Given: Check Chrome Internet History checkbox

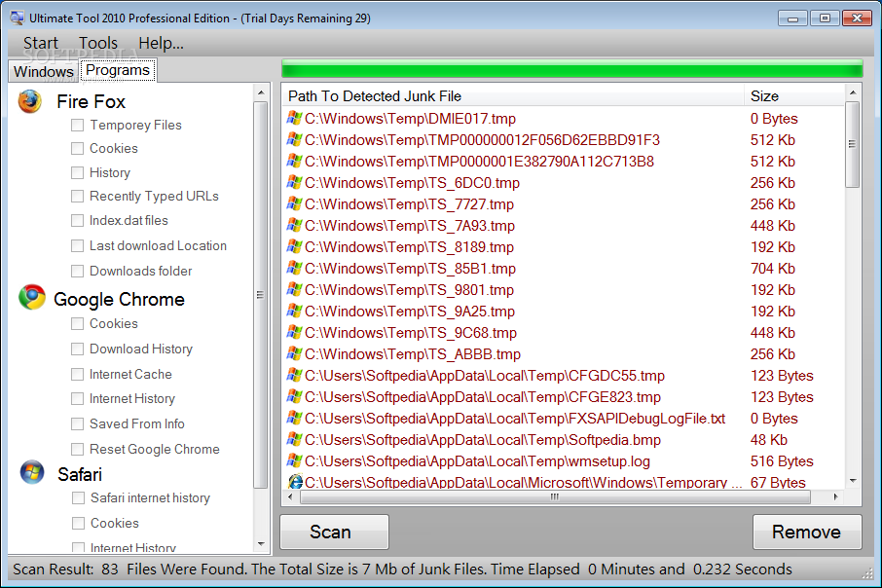Looking at the screenshot, I should 78,399.
